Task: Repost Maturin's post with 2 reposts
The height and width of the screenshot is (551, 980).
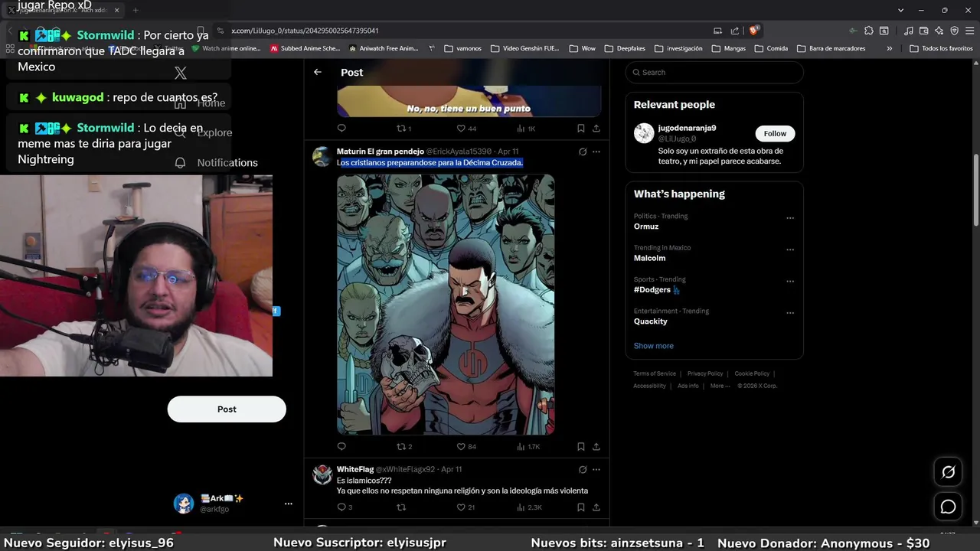Action: pyautogui.click(x=404, y=446)
